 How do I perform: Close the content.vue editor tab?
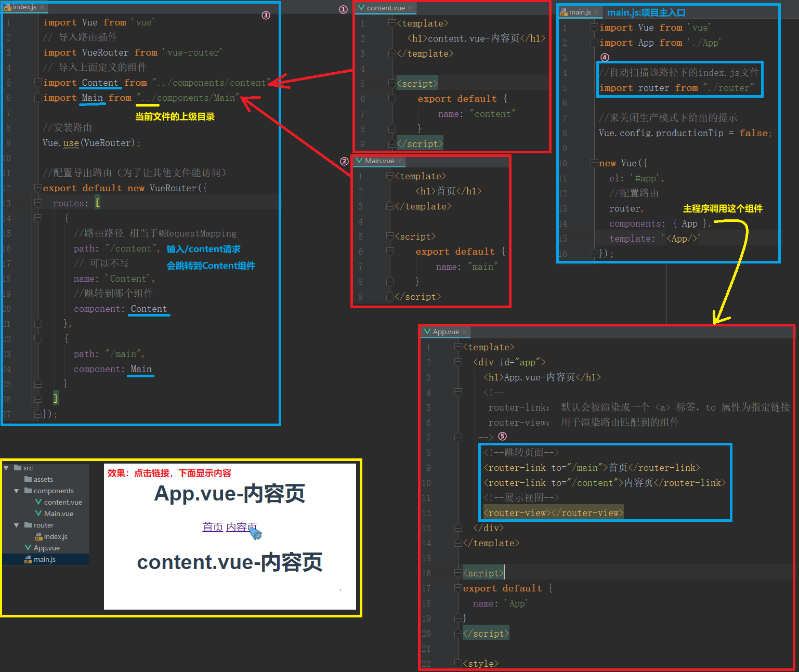click(x=410, y=8)
